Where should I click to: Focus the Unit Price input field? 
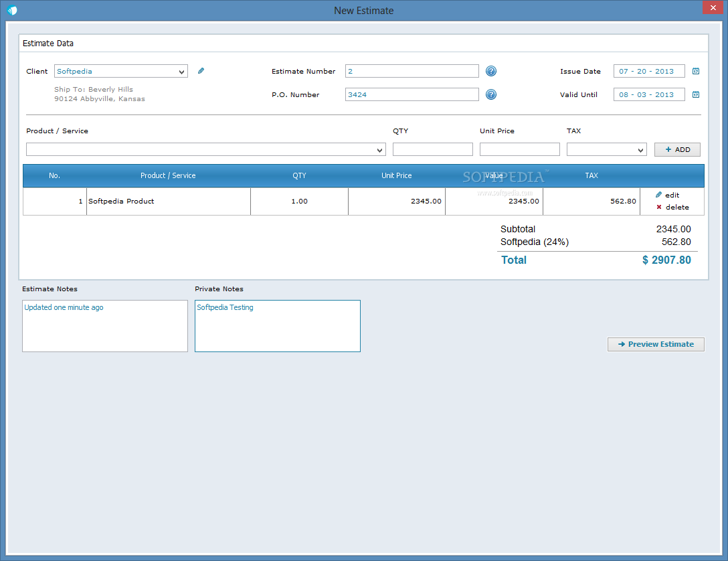point(519,149)
